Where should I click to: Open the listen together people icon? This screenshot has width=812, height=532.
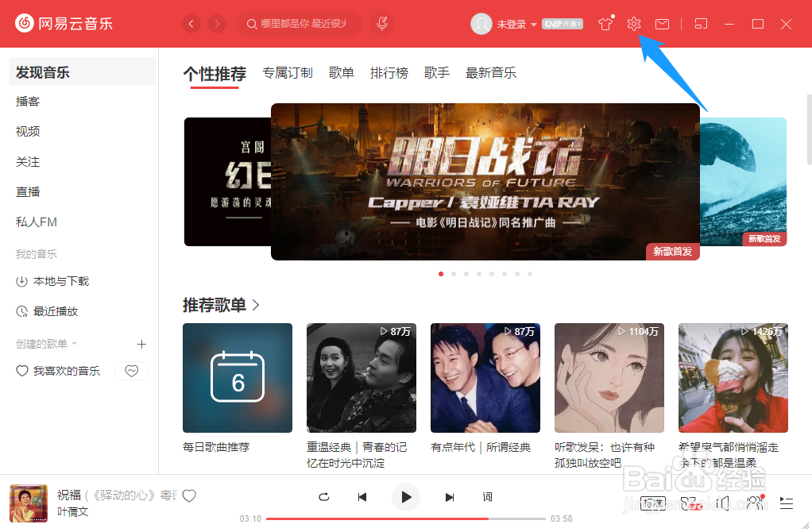pyautogui.click(x=756, y=503)
